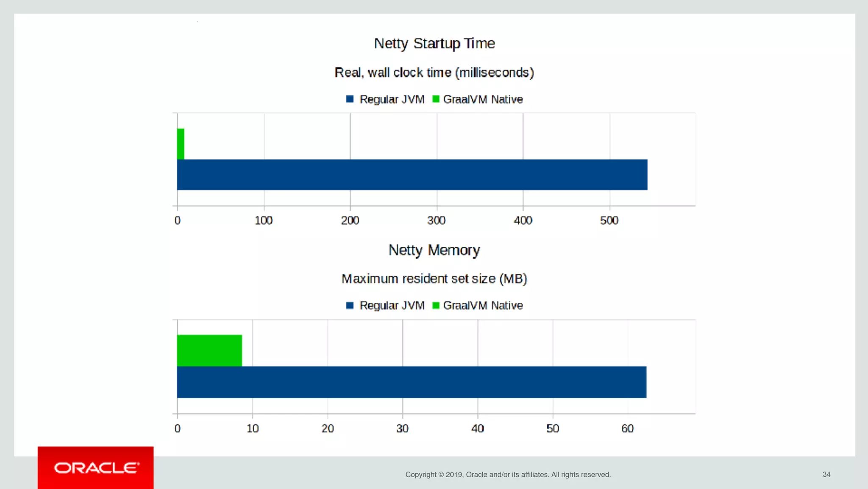The height and width of the screenshot is (489, 868).
Task: Click the Netty Startup Time title
Action: [x=434, y=43]
